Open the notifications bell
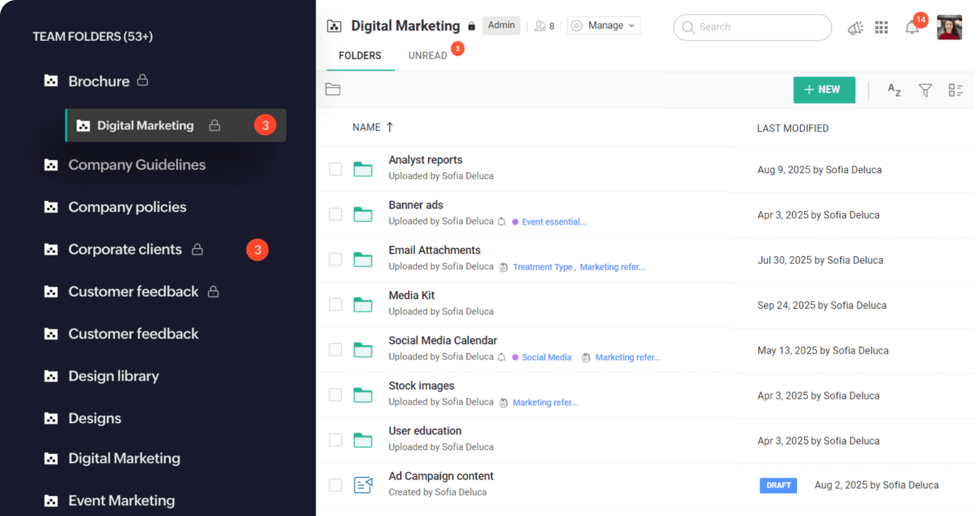 (x=912, y=28)
